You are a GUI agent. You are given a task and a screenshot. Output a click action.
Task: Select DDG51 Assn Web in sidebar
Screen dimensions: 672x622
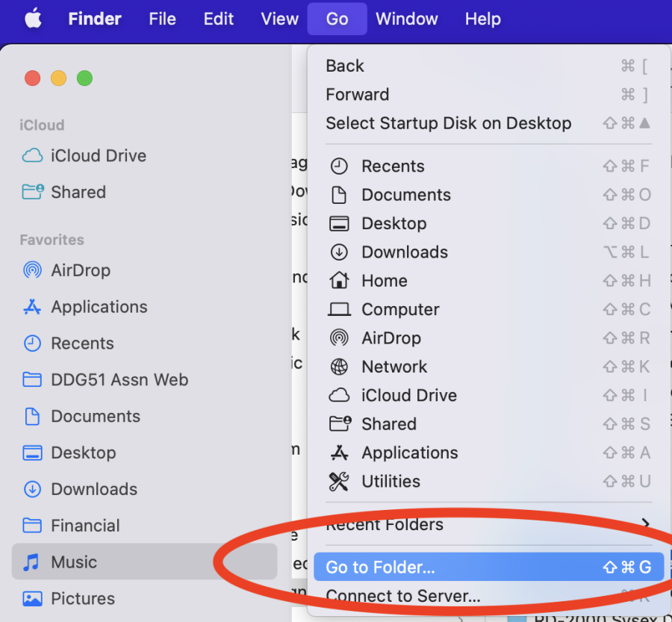[x=119, y=380]
